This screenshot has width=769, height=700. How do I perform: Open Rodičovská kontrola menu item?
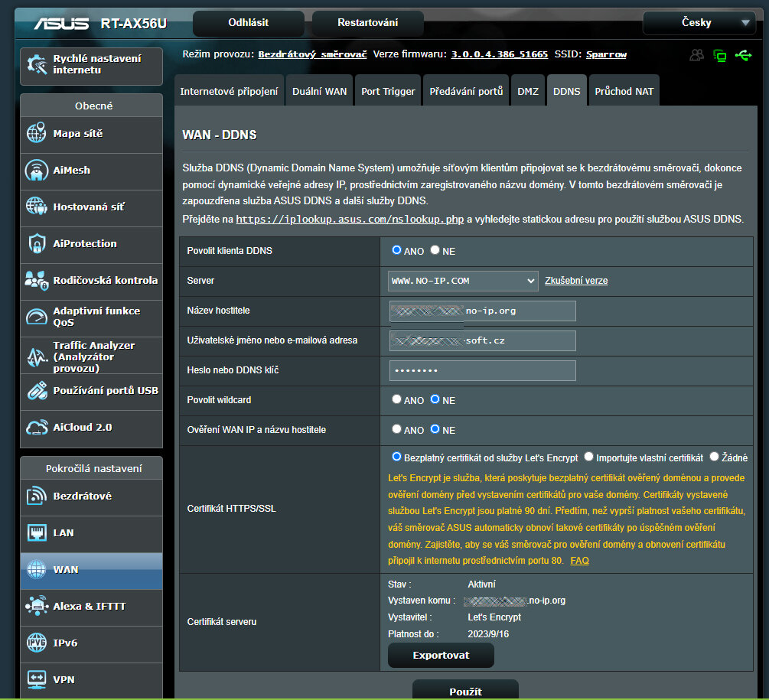pos(92,281)
